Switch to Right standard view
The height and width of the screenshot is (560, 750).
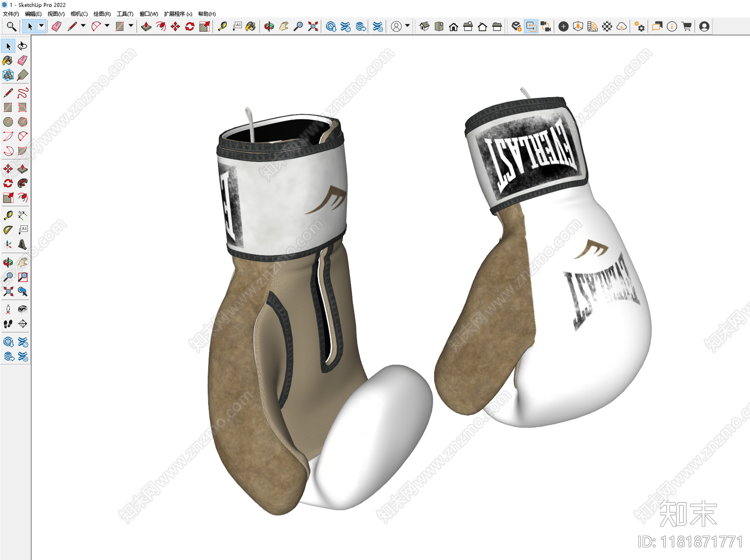tap(468, 27)
